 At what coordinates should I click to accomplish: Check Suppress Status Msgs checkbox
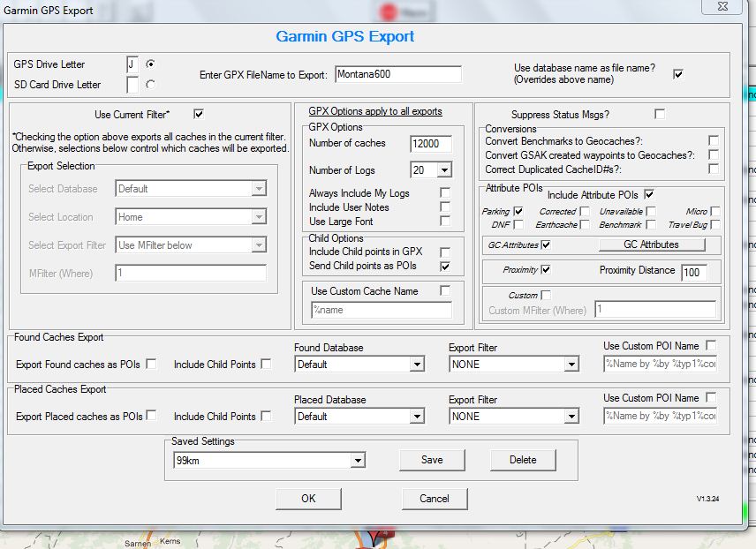(x=660, y=114)
